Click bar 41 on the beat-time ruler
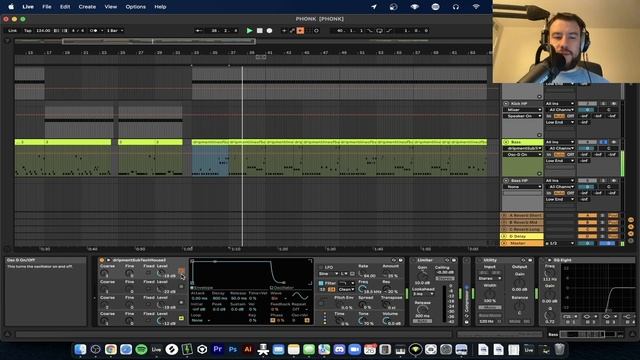 269,53
